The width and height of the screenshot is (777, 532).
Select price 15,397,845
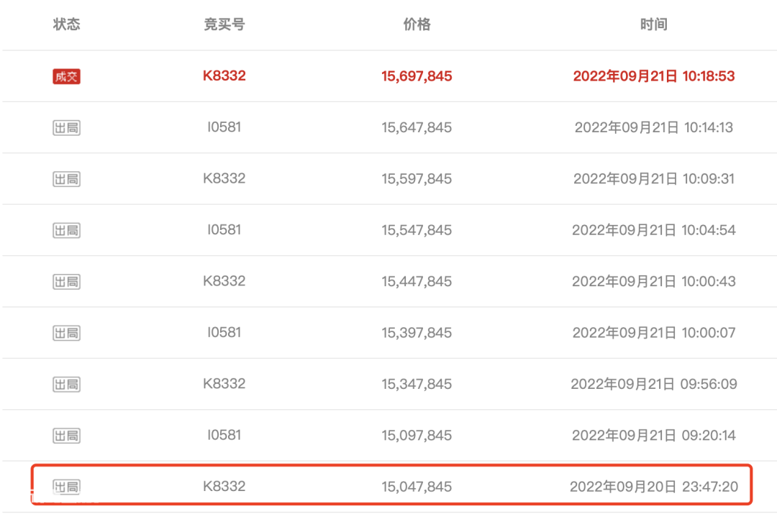(x=417, y=333)
